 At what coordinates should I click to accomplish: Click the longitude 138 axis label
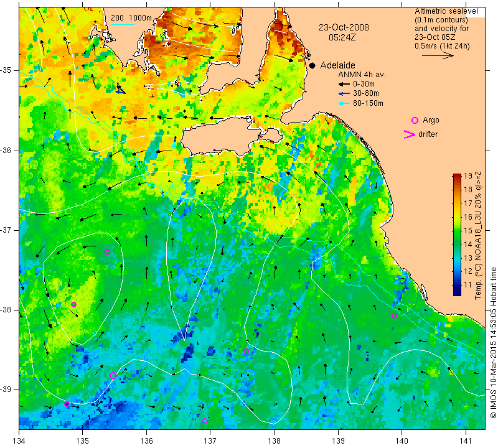(x=274, y=441)
